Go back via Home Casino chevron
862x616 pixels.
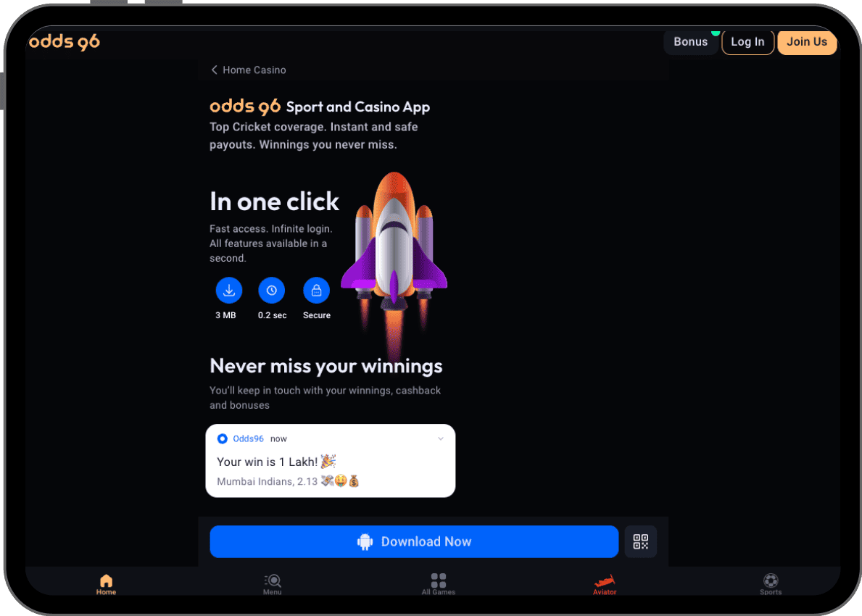coord(214,70)
